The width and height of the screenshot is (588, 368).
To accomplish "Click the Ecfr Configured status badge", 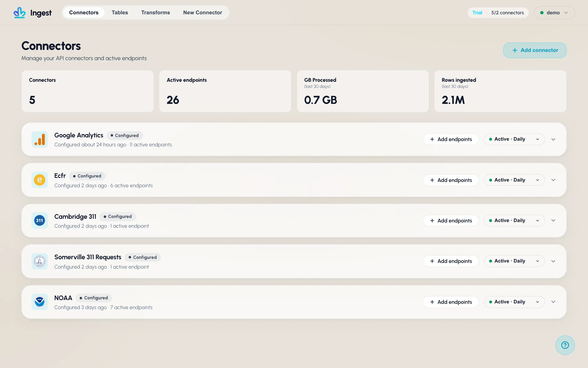I will [87, 176].
